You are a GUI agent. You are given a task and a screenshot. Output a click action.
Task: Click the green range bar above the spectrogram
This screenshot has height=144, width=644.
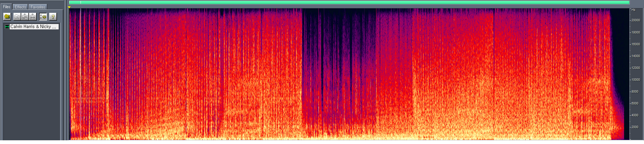[x=349, y=2]
